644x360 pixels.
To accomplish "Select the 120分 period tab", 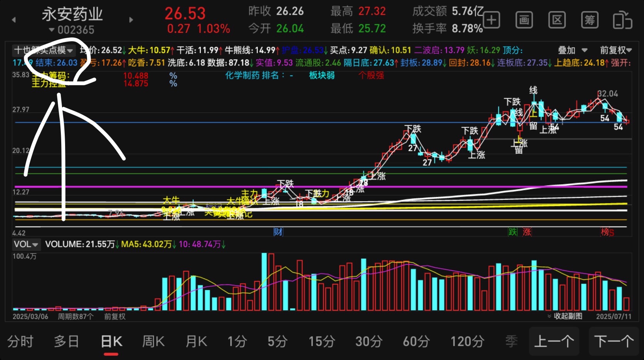I will click(467, 342).
